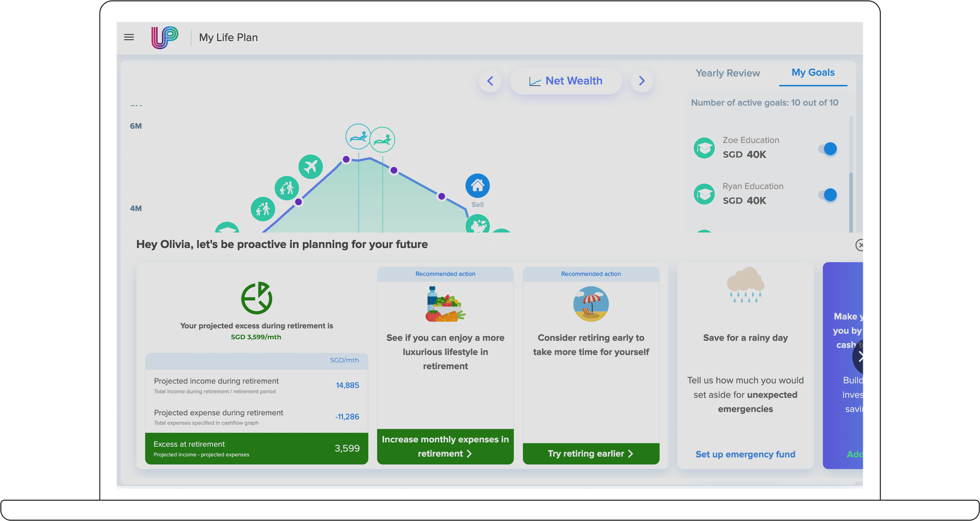The height and width of the screenshot is (521, 980).
Task: Click the first retirement lounger icon
Action: [x=358, y=136]
